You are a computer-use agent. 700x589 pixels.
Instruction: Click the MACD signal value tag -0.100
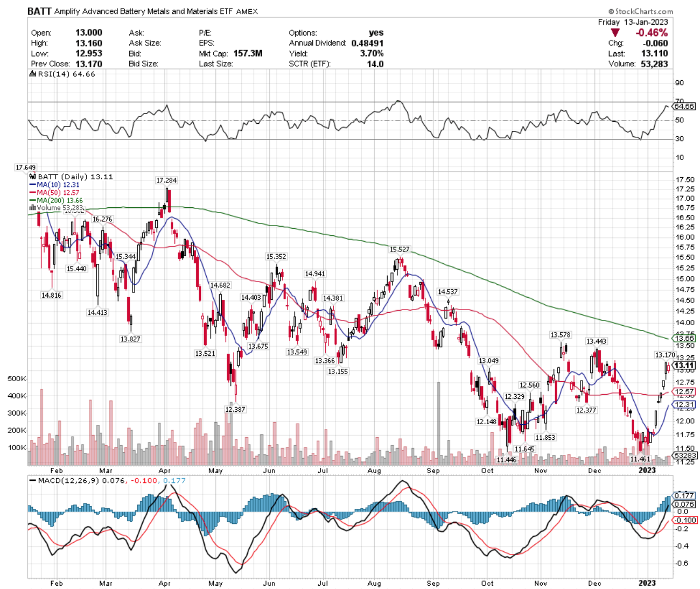point(685,520)
